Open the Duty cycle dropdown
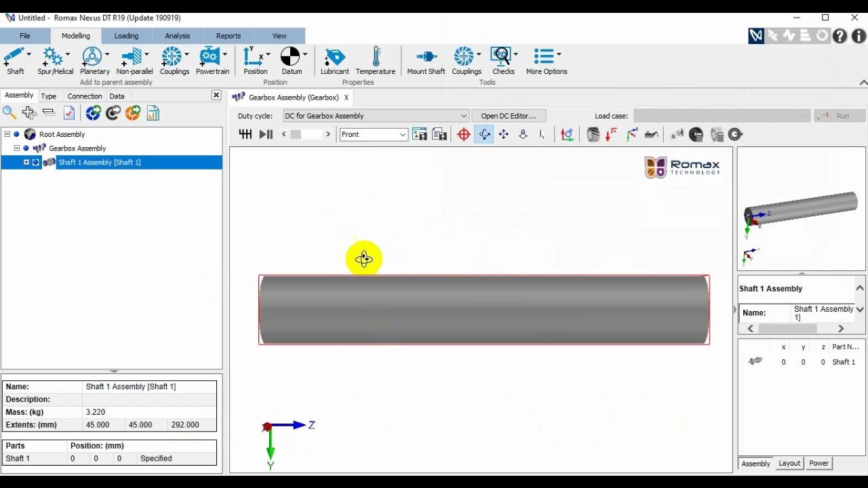868x488 pixels. [x=376, y=116]
